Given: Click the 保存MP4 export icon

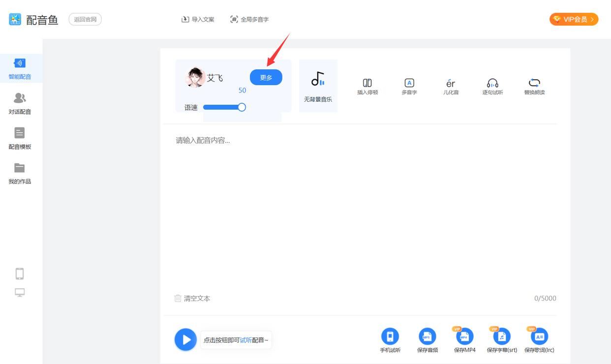Looking at the screenshot, I should [x=464, y=336].
